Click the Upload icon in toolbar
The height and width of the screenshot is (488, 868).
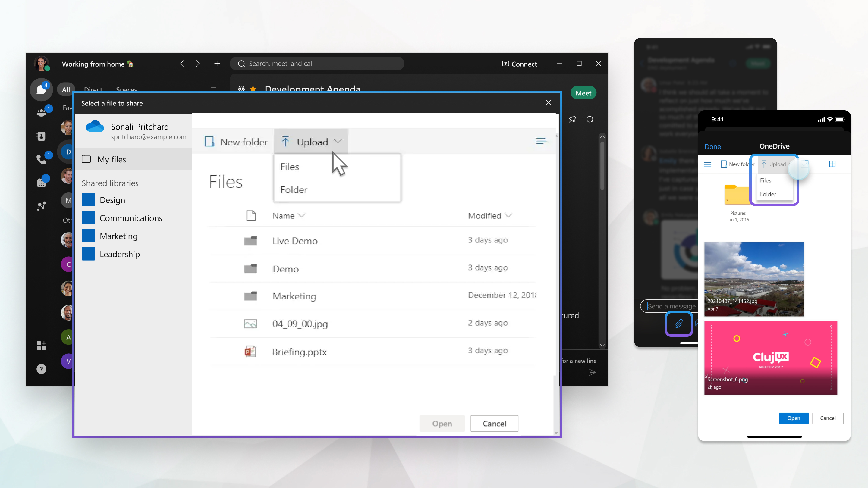click(x=285, y=141)
